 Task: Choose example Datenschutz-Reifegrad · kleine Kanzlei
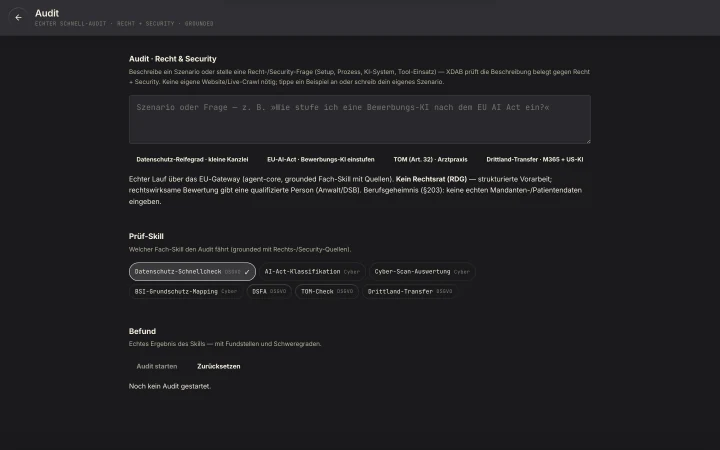point(192,160)
